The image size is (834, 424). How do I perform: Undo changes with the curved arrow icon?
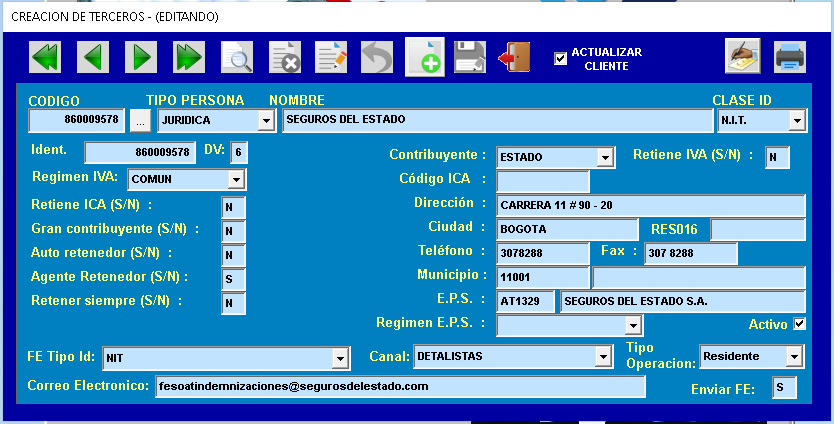click(377, 57)
